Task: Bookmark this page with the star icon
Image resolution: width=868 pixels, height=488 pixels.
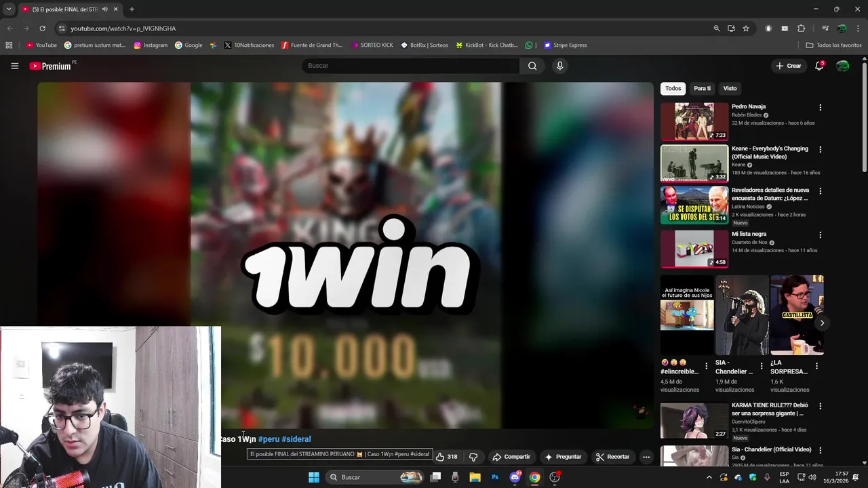Action: click(x=746, y=28)
